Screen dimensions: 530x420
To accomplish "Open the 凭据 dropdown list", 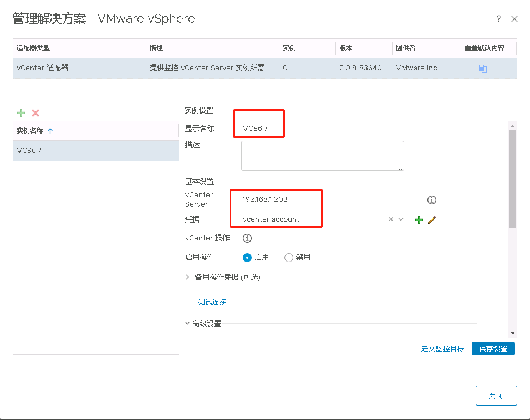I will pyautogui.click(x=401, y=219).
